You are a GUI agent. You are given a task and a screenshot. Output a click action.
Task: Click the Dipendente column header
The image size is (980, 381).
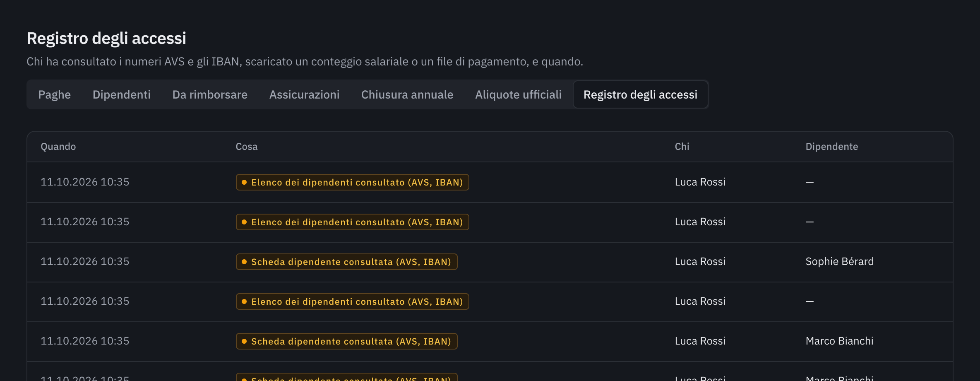coord(832,147)
